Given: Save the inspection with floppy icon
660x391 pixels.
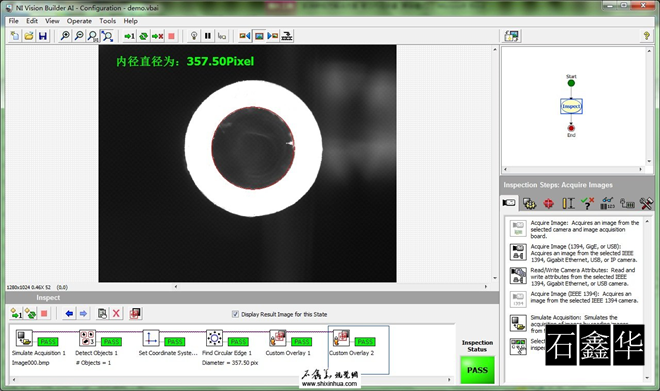Looking at the screenshot, I should tap(43, 36).
